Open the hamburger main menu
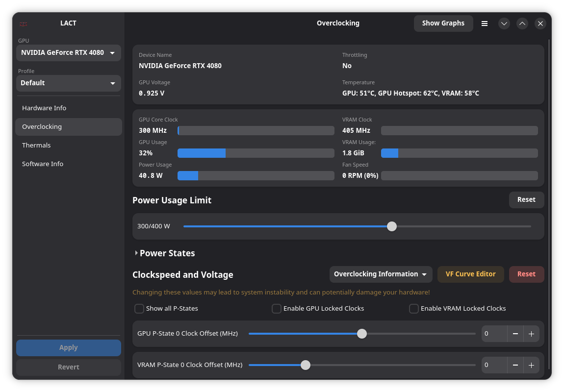Screen dimensions: 564x392 tap(484, 24)
